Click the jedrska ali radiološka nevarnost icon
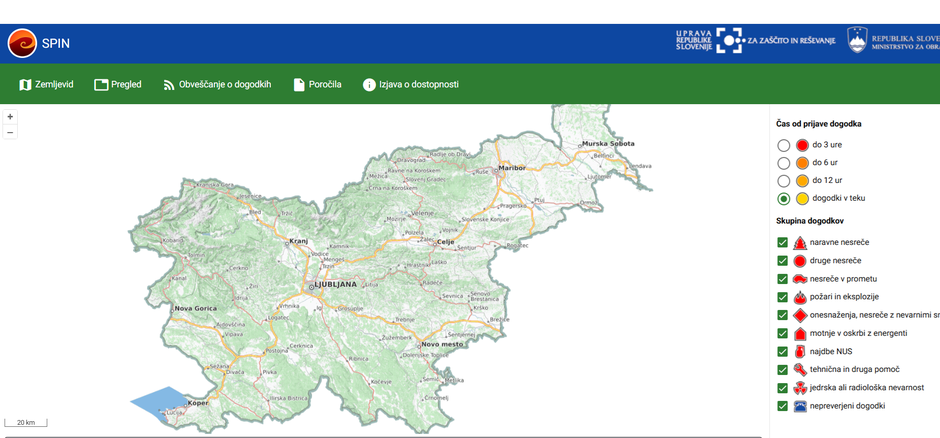 click(x=800, y=388)
